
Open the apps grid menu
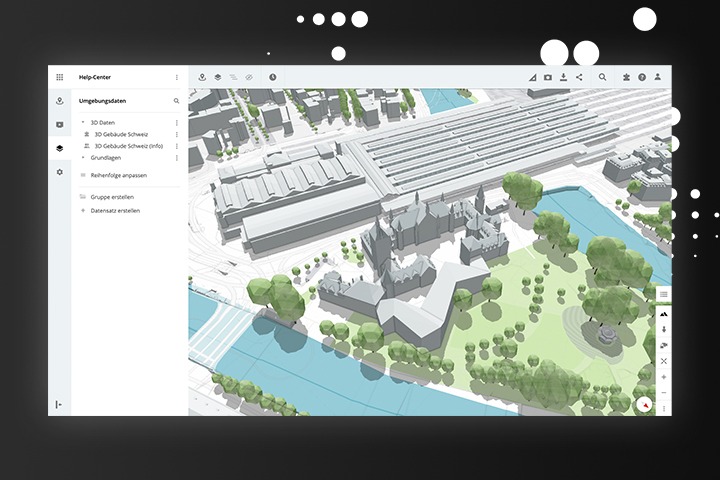[x=59, y=77]
